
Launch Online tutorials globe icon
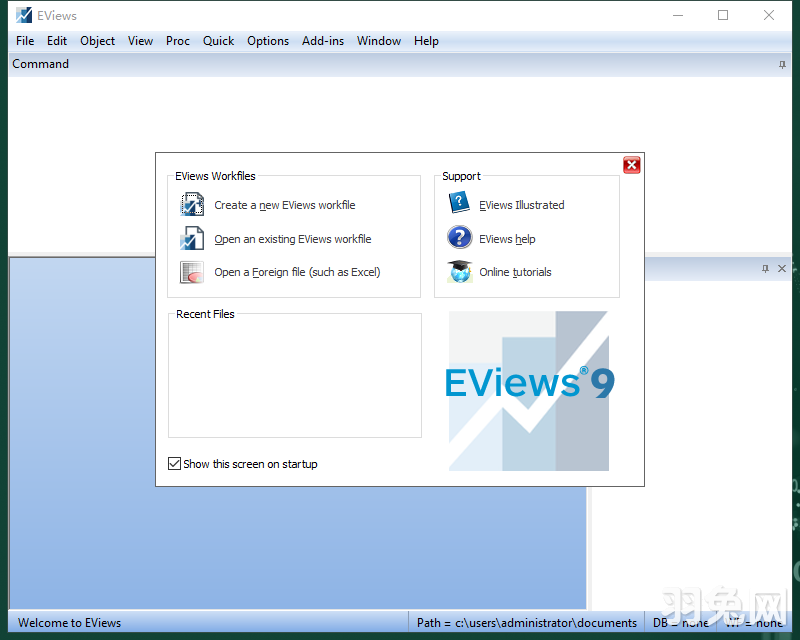pos(459,271)
